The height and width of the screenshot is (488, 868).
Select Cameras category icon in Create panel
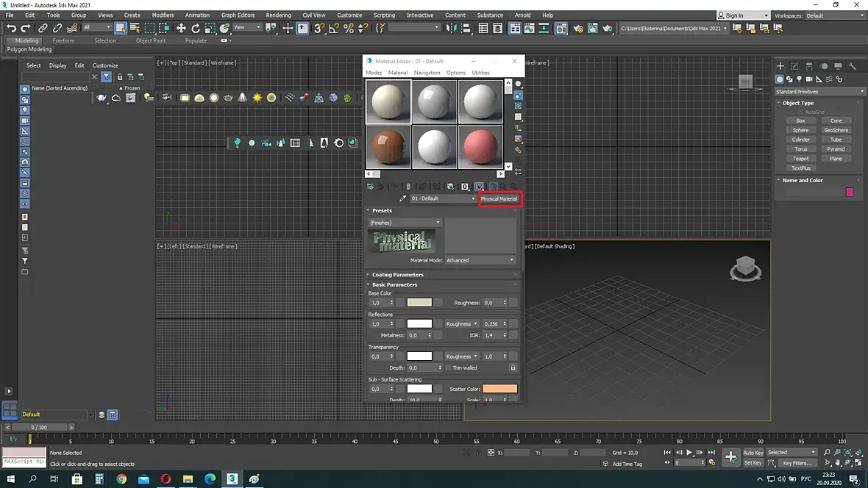coord(808,79)
